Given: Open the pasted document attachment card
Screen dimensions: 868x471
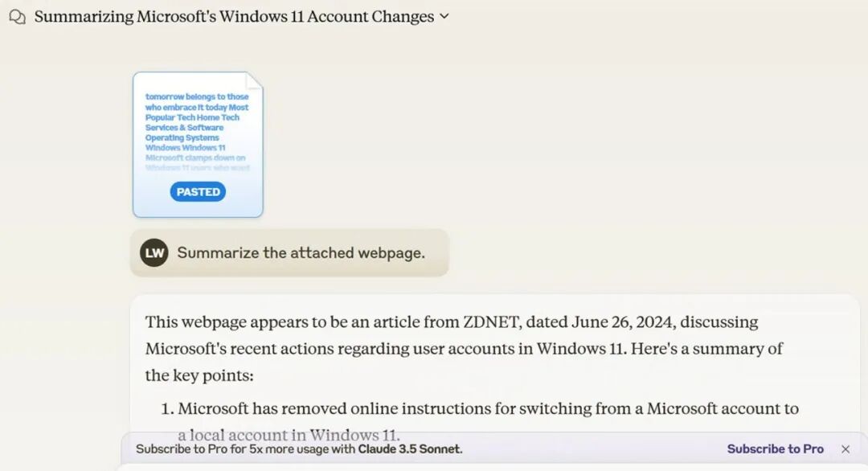Looking at the screenshot, I should coord(198,145).
